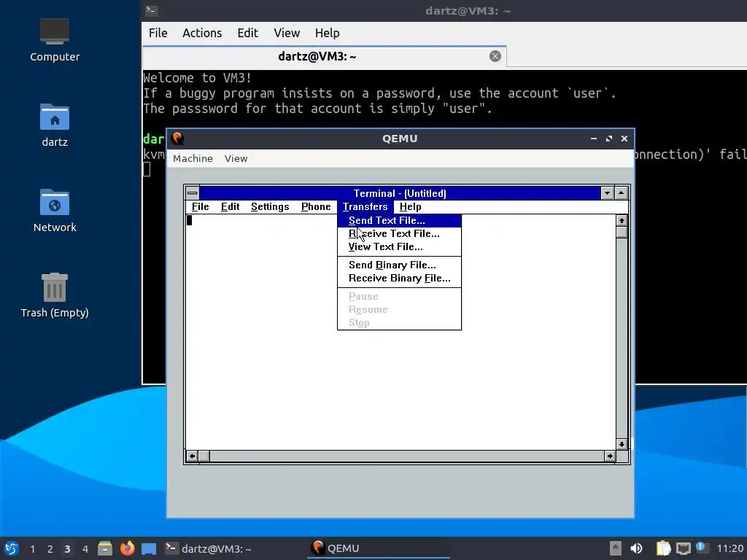Image resolution: width=747 pixels, height=560 pixels.
Task: Open File menu of host terminal
Action: pyautogui.click(x=158, y=33)
